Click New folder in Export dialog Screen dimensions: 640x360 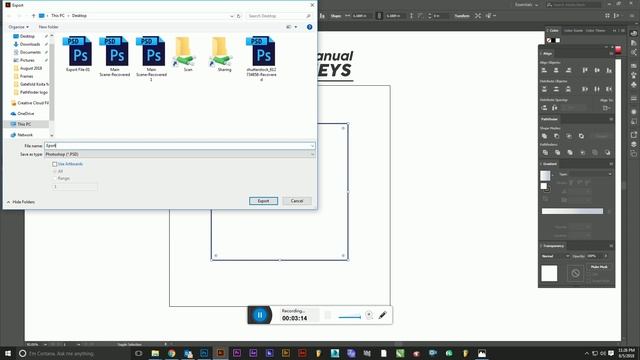click(49, 27)
